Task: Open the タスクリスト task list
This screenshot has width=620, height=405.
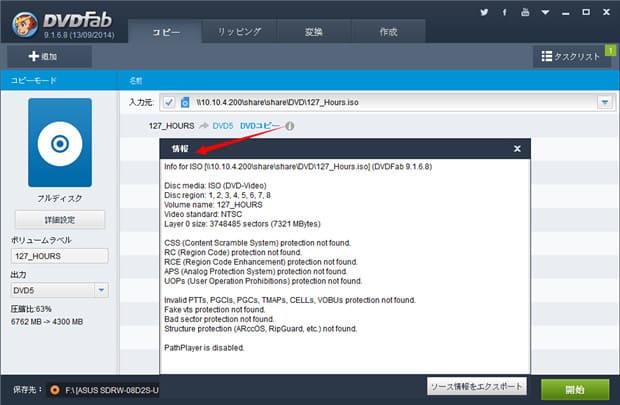Action: click(x=571, y=57)
